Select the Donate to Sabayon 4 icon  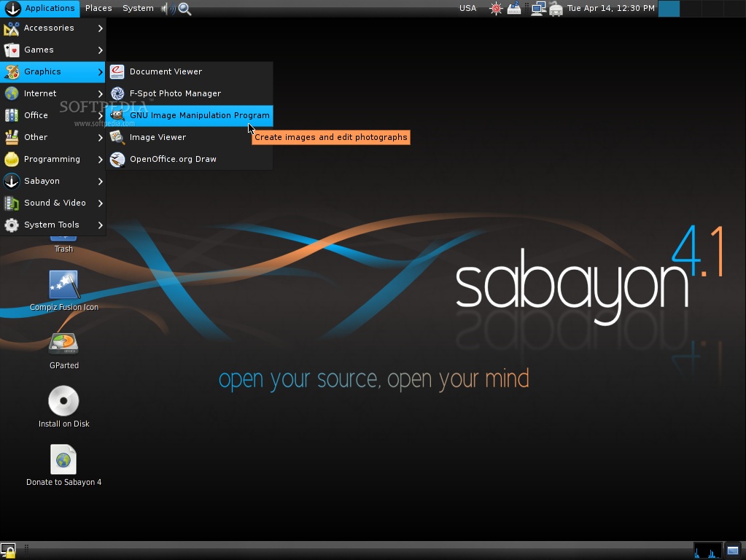click(x=63, y=465)
